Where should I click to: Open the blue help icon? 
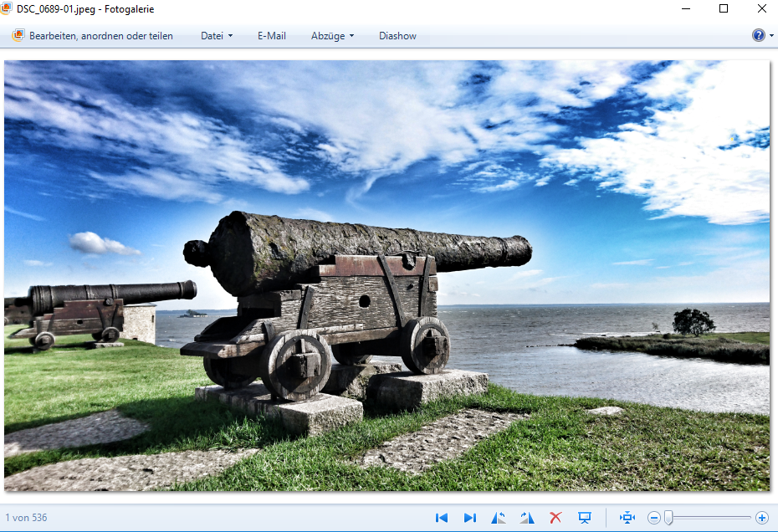[758, 35]
